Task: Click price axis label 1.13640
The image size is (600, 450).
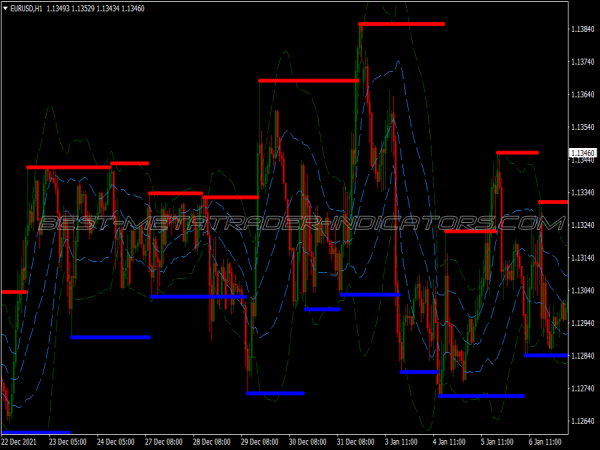Action: [583, 95]
